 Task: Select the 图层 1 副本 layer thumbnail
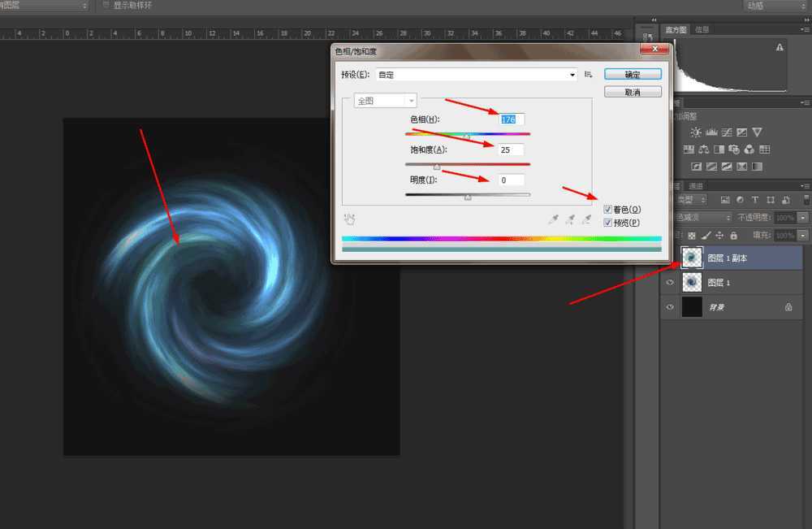tap(690, 257)
